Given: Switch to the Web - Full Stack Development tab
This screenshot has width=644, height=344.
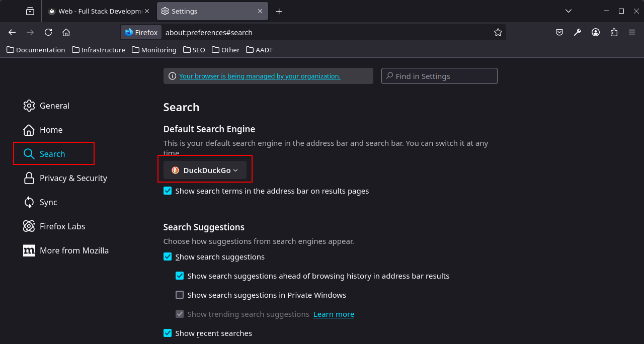Looking at the screenshot, I should [x=99, y=11].
